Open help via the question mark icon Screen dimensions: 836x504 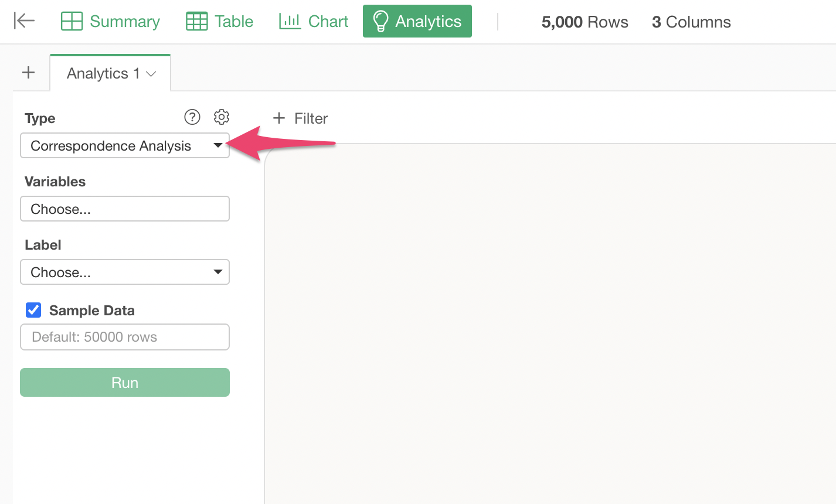click(192, 117)
